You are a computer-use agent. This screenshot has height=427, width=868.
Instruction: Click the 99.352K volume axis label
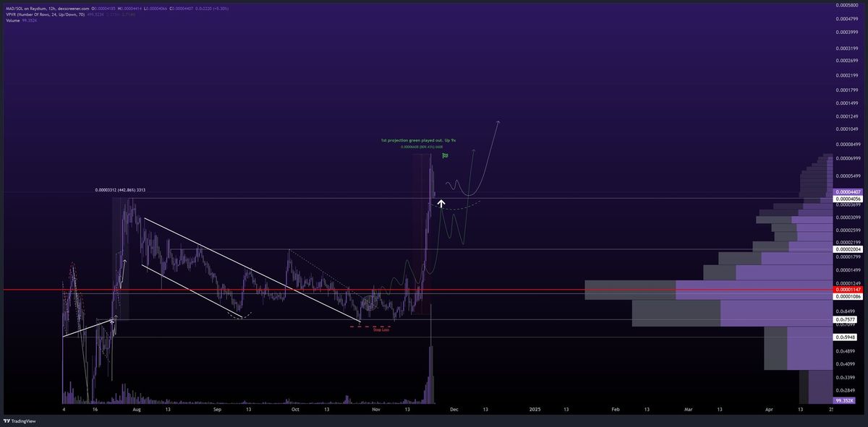pyautogui.click(x=844, y=400)
